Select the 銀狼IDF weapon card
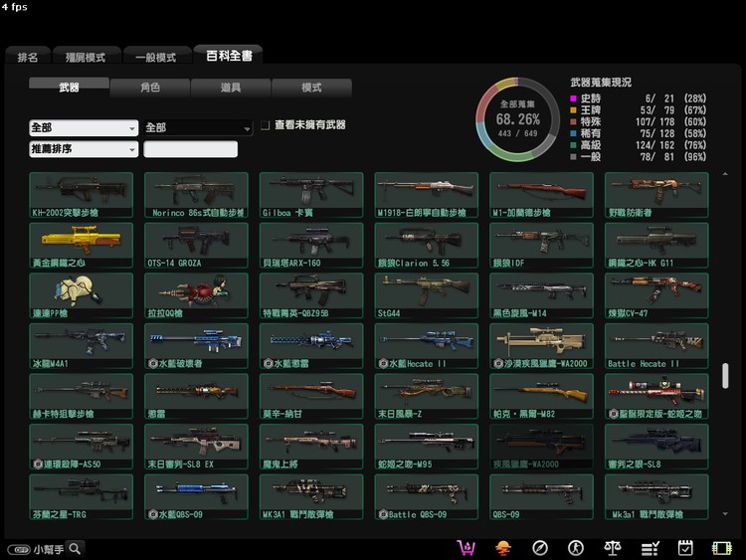 [541, 246]
